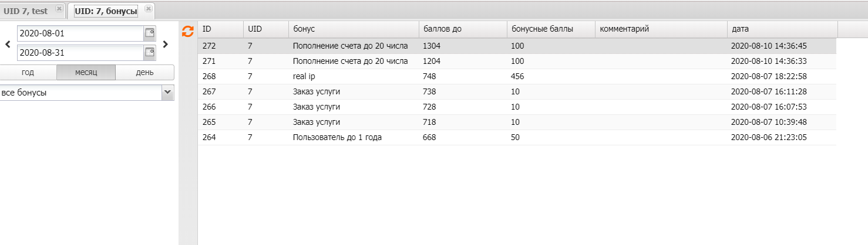
Task: Open calendar picker for start date
Action: (150, 33)
